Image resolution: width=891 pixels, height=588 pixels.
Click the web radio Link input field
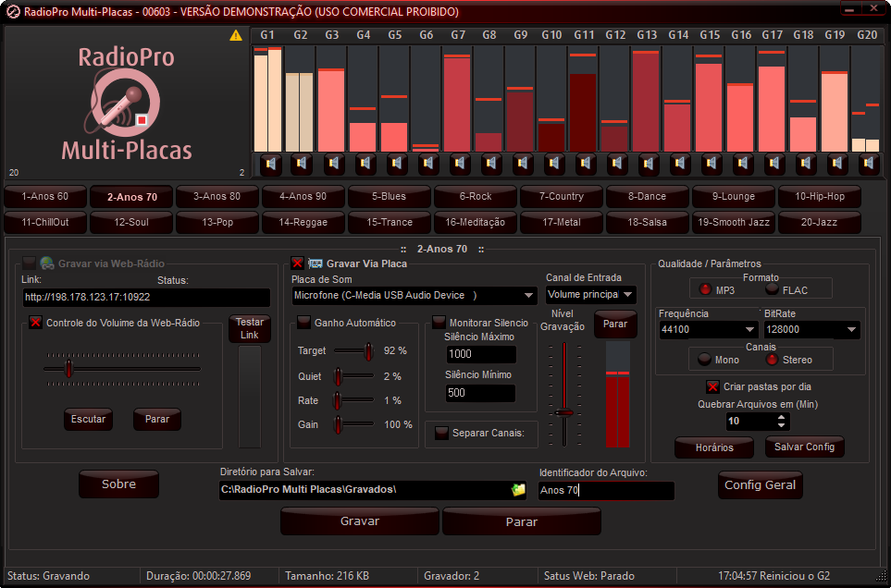[146, 297]
